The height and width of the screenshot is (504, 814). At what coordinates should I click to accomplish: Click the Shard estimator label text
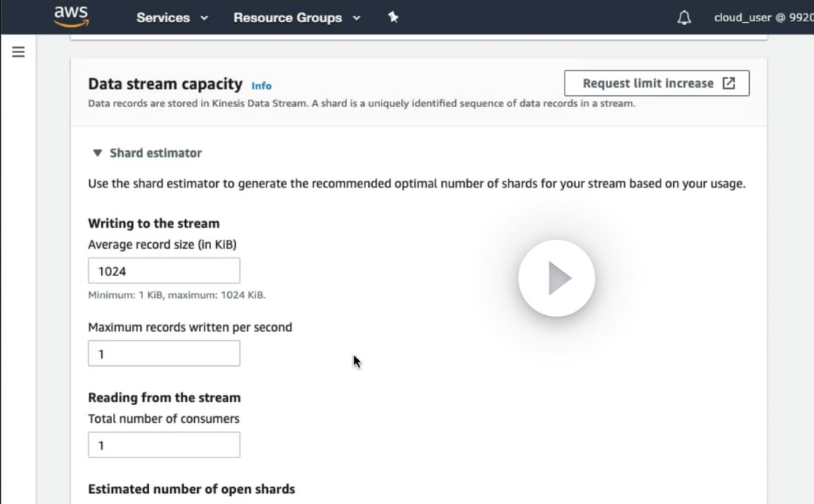[x=156, y=153]
